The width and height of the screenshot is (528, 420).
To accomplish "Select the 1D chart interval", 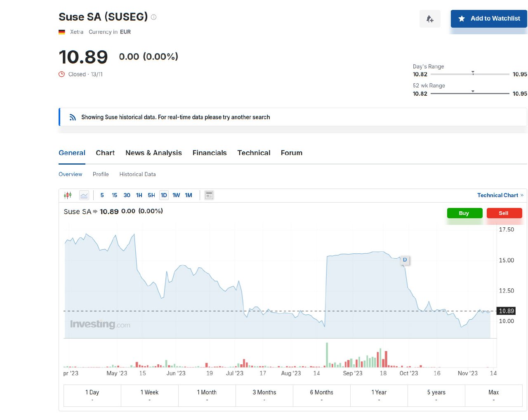I will pyautogui.click(x=164, y=195).
